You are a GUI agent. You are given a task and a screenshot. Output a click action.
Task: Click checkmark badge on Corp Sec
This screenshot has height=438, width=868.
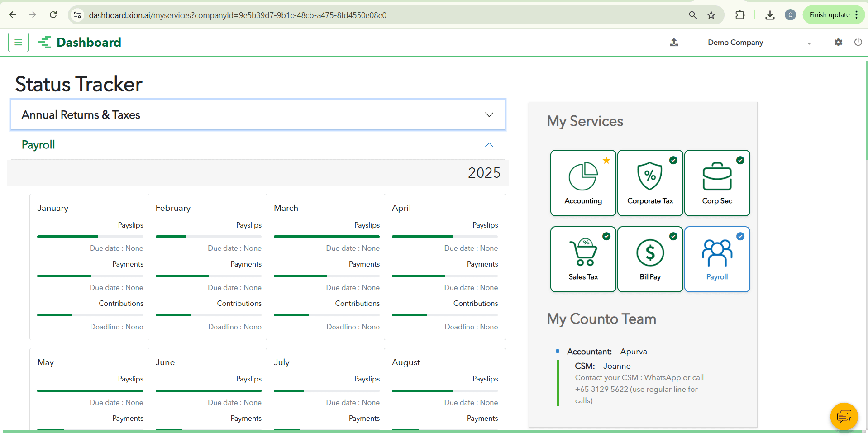[740, 160]
